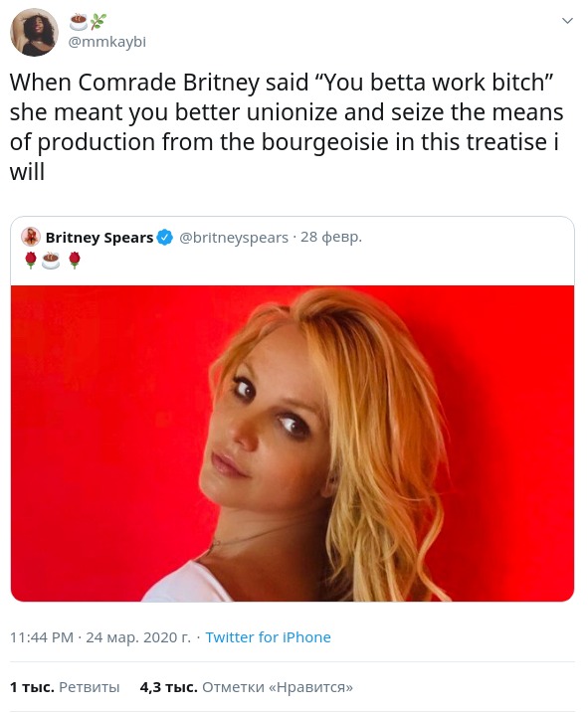Screen dimensions: 588x713
Task: Open the Britney Spears display name
Action: click(99, 238)
